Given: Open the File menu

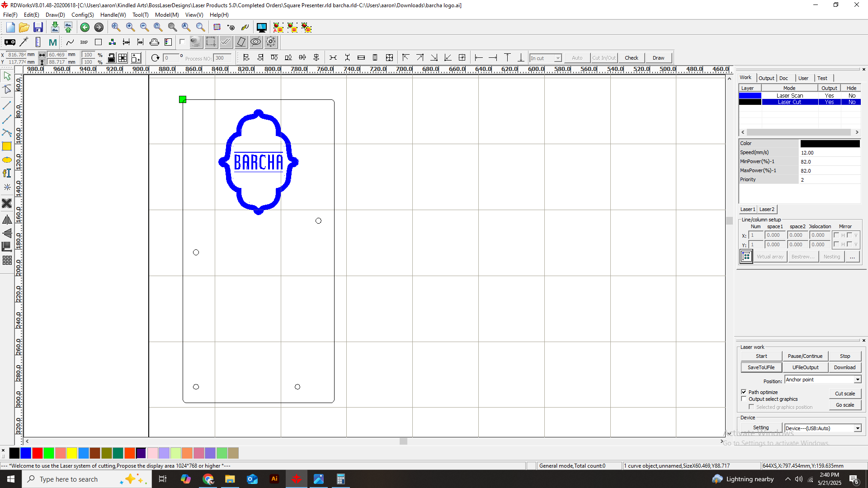Looking at the screenshot, I should click(x=10, y=15).
